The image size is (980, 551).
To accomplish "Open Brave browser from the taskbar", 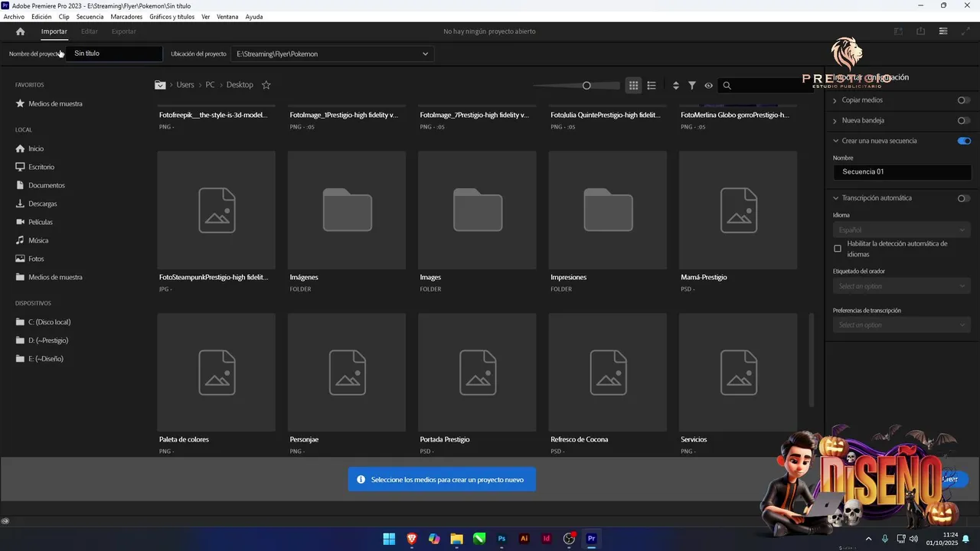I will point(412,539).
